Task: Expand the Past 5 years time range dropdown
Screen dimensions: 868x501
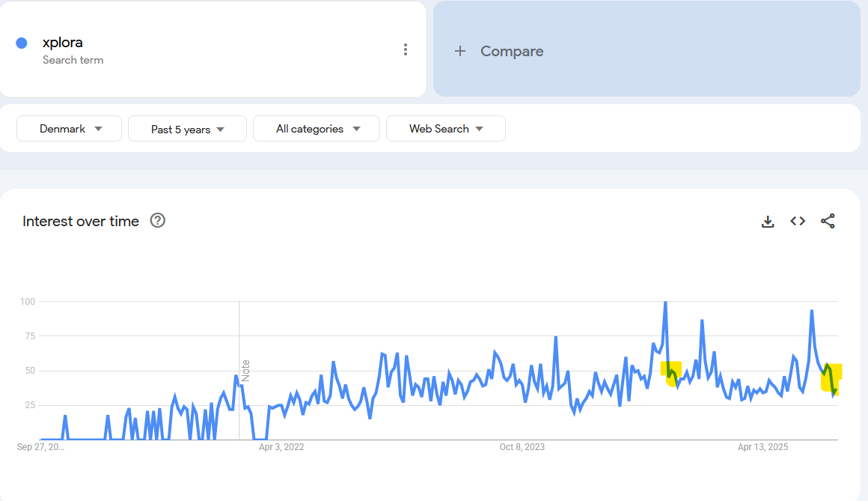Action: pyautogui.click(x=187, y=129)
